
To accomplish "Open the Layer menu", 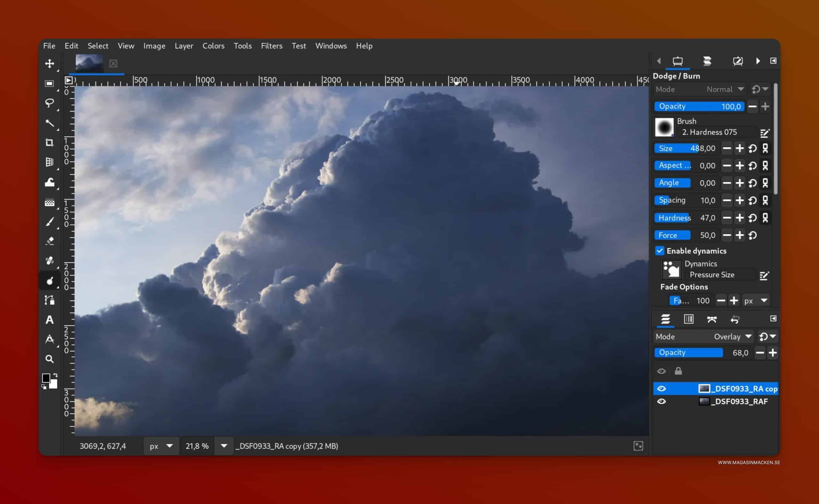I will [184, 46].
